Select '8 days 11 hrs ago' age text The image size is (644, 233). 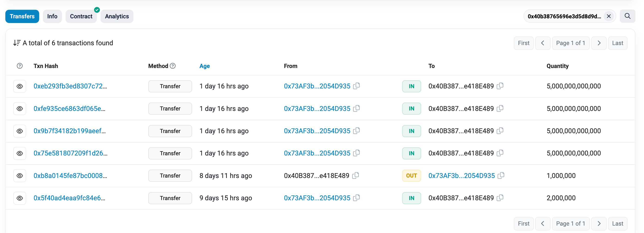[x=226, y=176]
